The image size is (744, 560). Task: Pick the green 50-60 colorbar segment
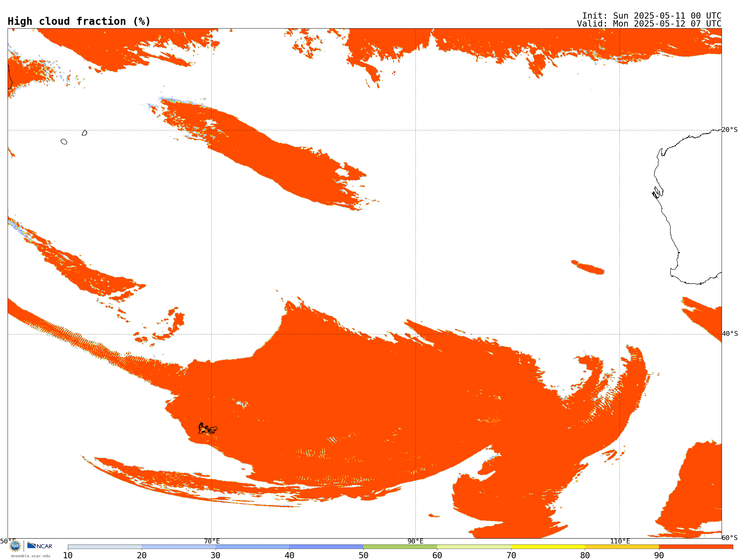400,547
